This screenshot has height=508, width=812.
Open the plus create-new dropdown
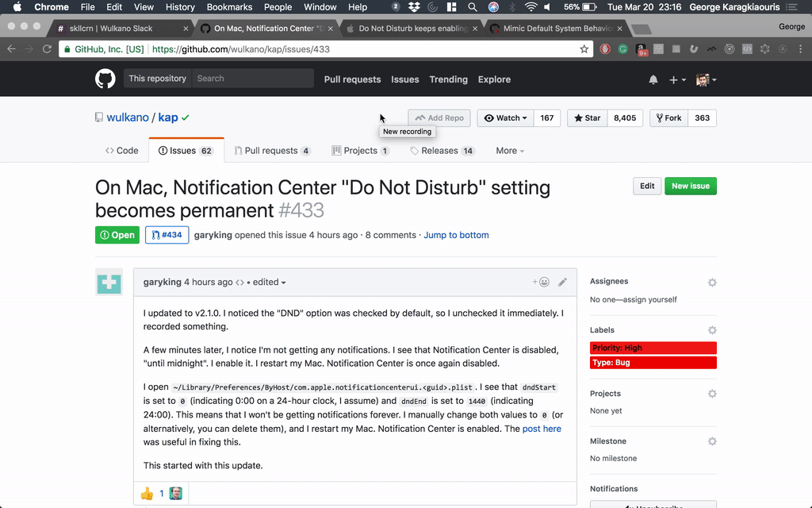tap(677, 80)
